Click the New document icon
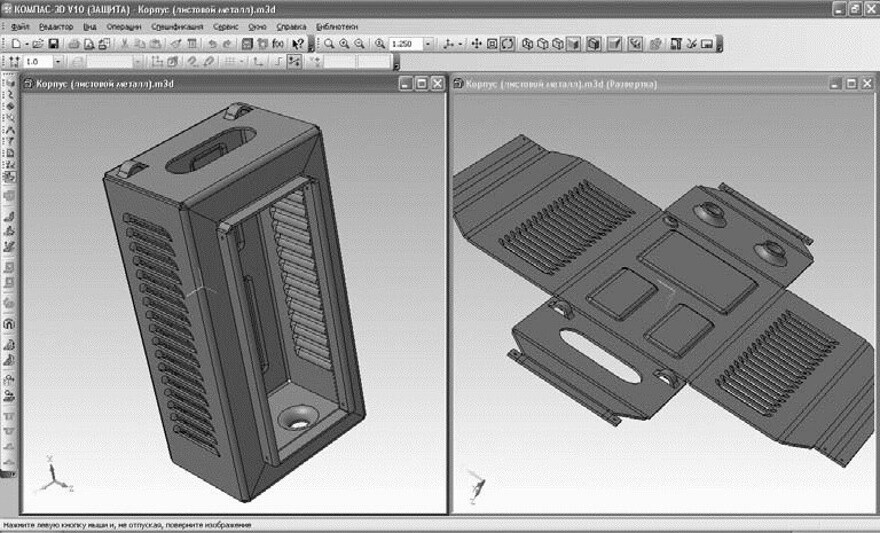 (16, 45)
